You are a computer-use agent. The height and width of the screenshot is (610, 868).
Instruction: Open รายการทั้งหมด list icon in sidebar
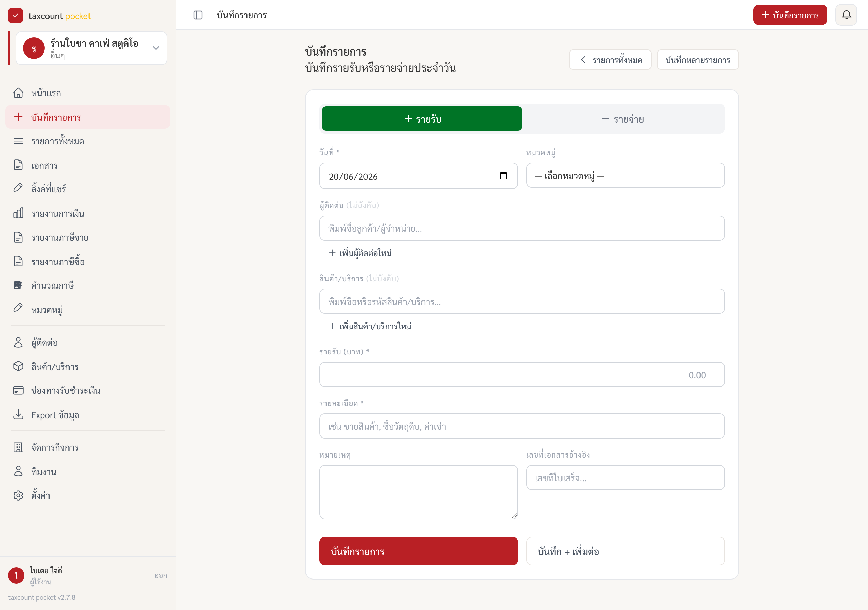point(18,141)
